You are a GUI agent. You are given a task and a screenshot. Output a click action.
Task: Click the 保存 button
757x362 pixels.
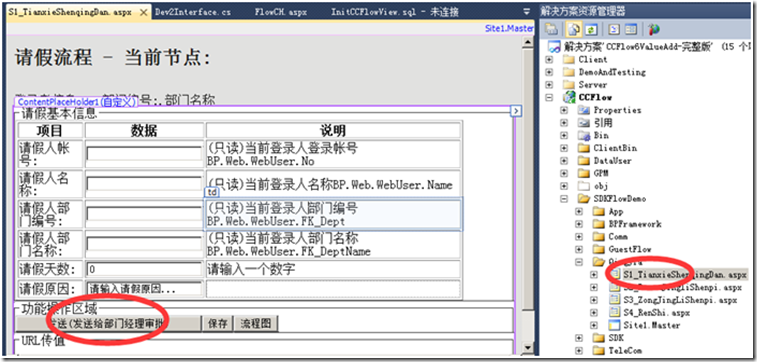click(x=218, y=324)
